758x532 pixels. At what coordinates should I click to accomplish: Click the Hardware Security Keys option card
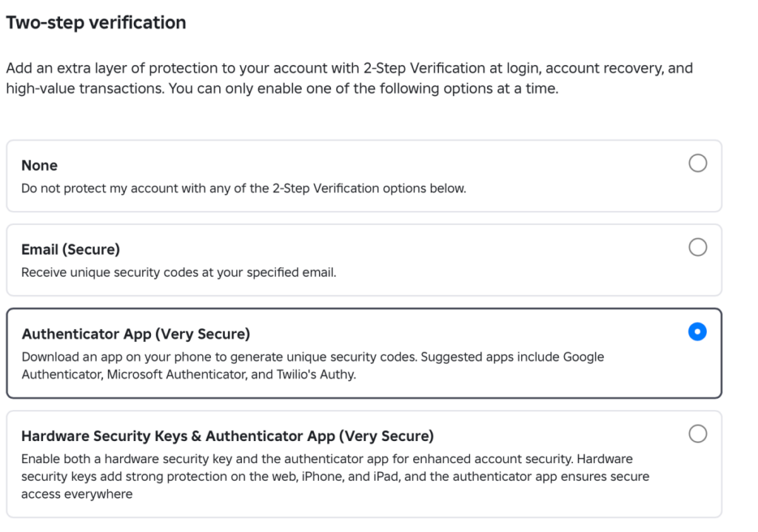click(x=364, y=463)
